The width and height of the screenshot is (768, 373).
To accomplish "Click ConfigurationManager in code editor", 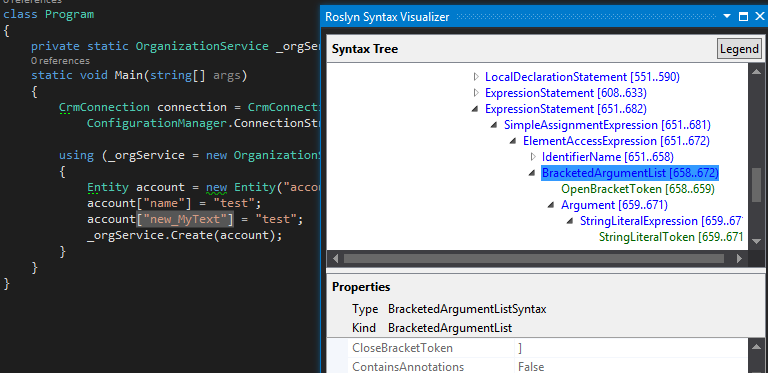I will 156,122.
